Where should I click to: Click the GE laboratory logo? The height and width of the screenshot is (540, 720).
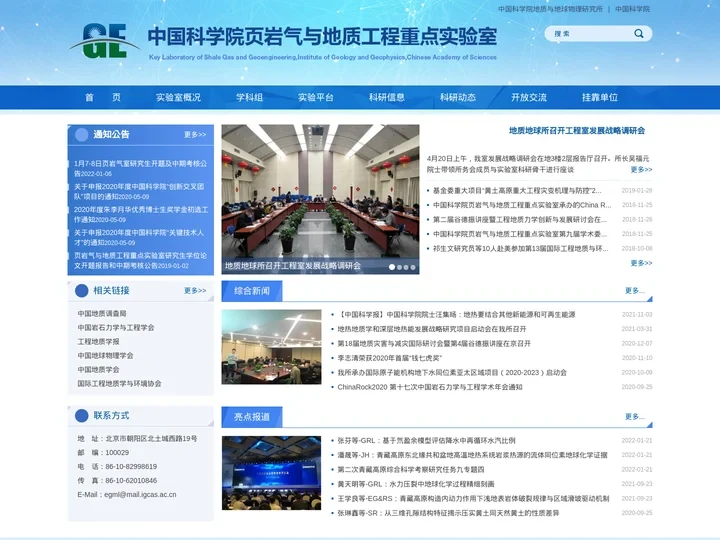(x=105, y=41)
